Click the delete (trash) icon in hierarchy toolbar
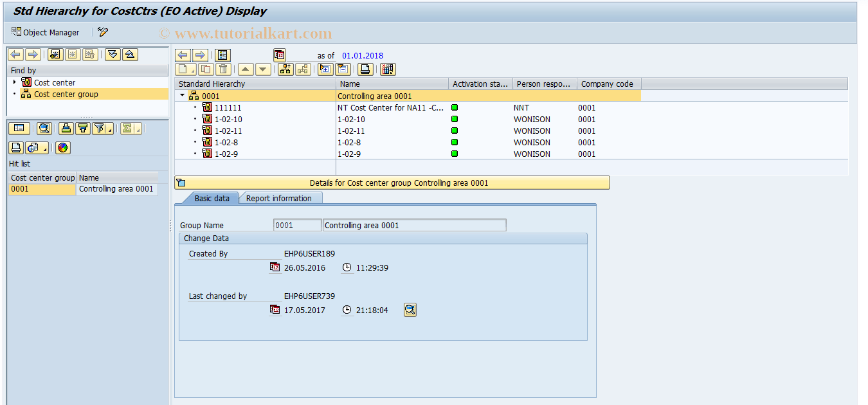This screenshot has width=868, height=405. tap(223, 69)
